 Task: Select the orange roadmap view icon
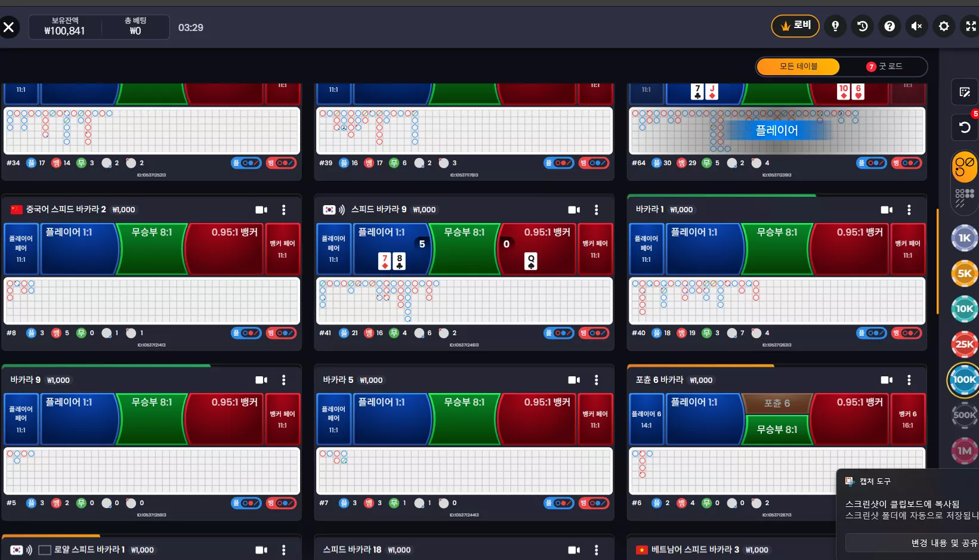(965, 166)
